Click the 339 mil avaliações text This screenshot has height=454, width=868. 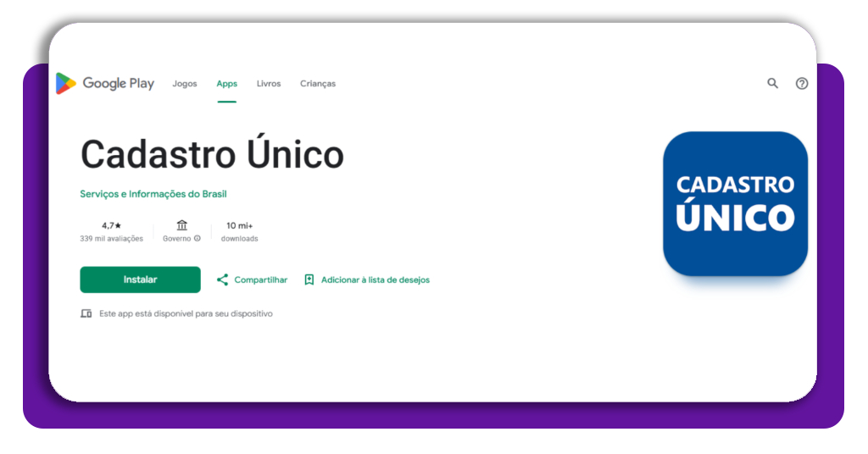111,239
